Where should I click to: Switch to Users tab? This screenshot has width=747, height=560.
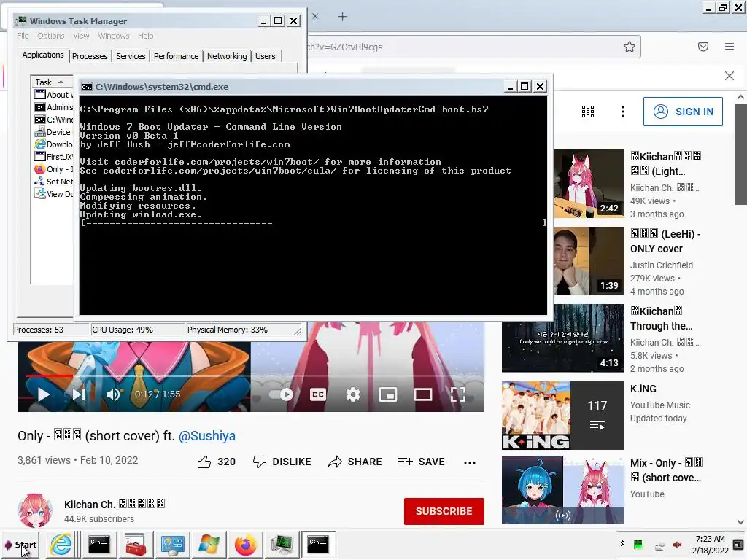coord(265,56)
